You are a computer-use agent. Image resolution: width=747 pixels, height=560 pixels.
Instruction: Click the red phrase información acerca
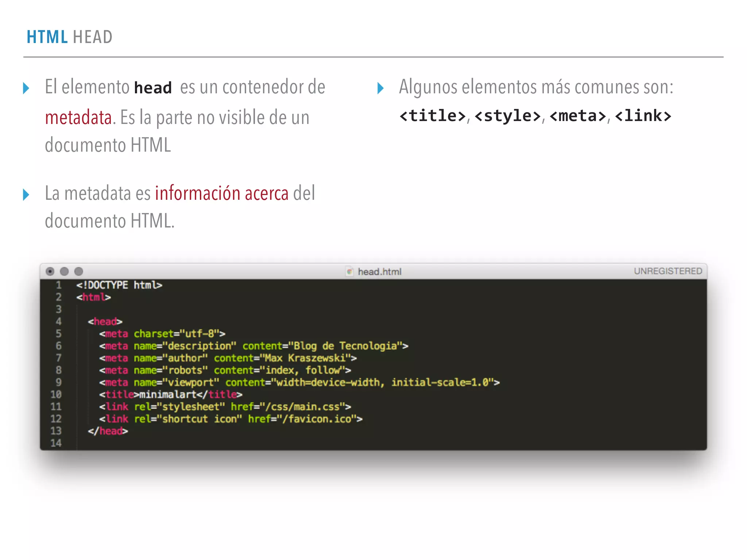point(222,193)
